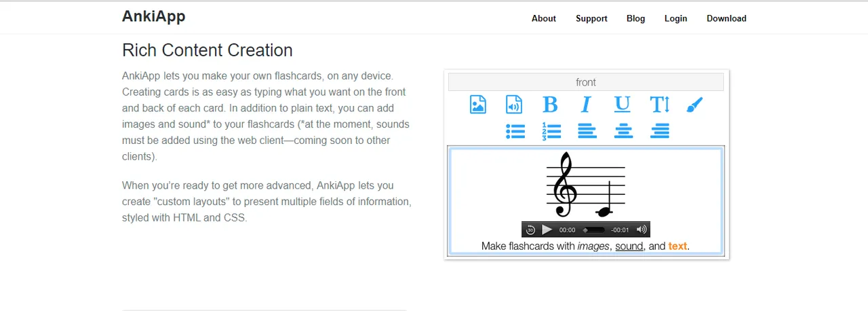Insert a bulleted list
The image size is (868, 311).
click(516, 131)
